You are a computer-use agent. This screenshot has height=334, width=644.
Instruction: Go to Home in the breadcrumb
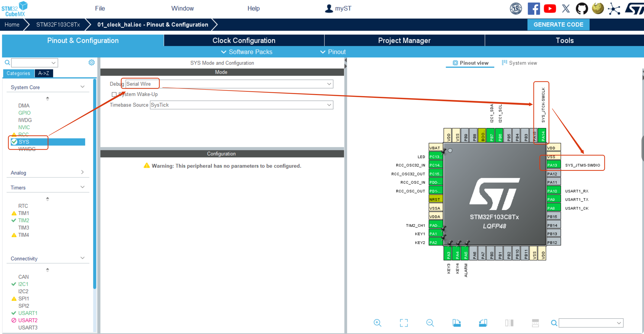[12, 25]
